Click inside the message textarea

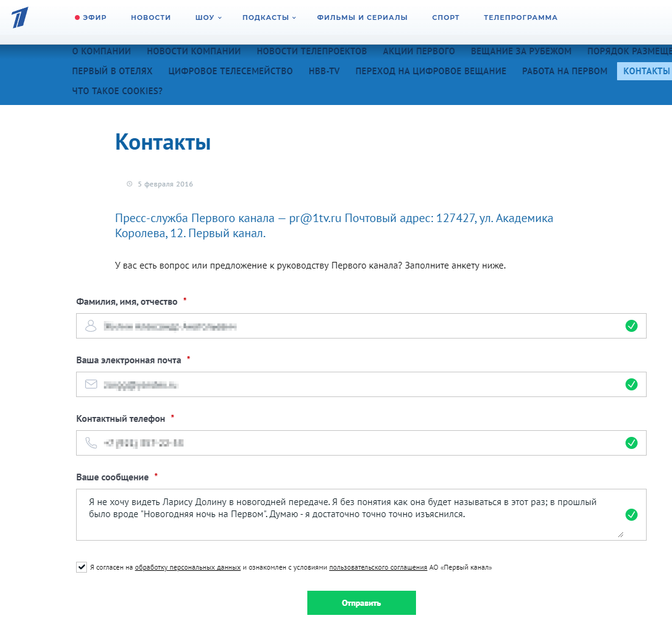pyautogui.click(x=361, y=515)
